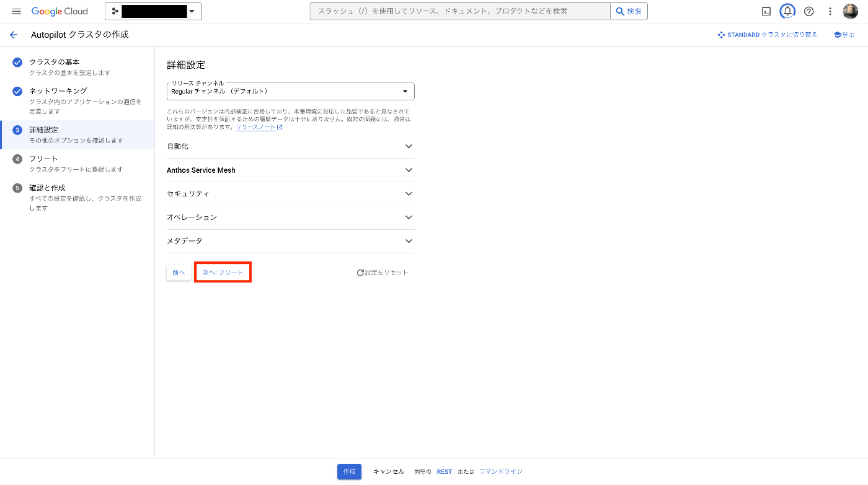This screenshot has height=485, width=868.
Task: Open the help question mark icon
Action: (x=808, y=11)
